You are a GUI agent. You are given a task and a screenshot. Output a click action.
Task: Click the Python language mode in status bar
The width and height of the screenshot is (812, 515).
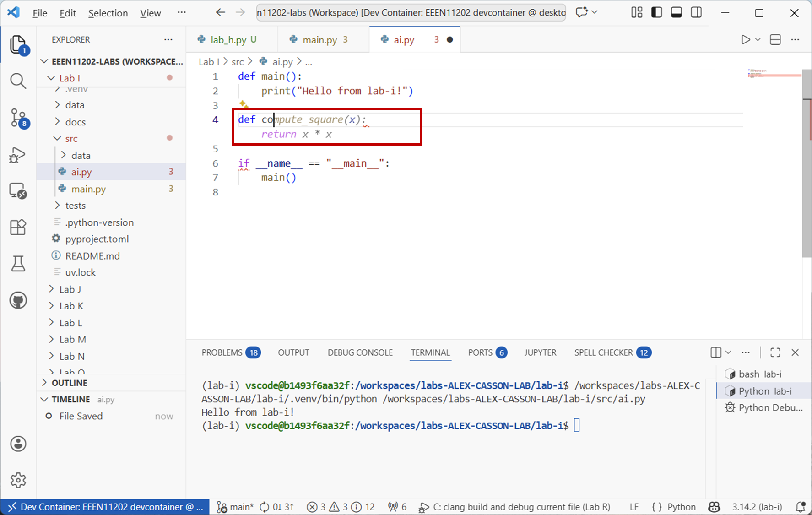coord(681,507)
